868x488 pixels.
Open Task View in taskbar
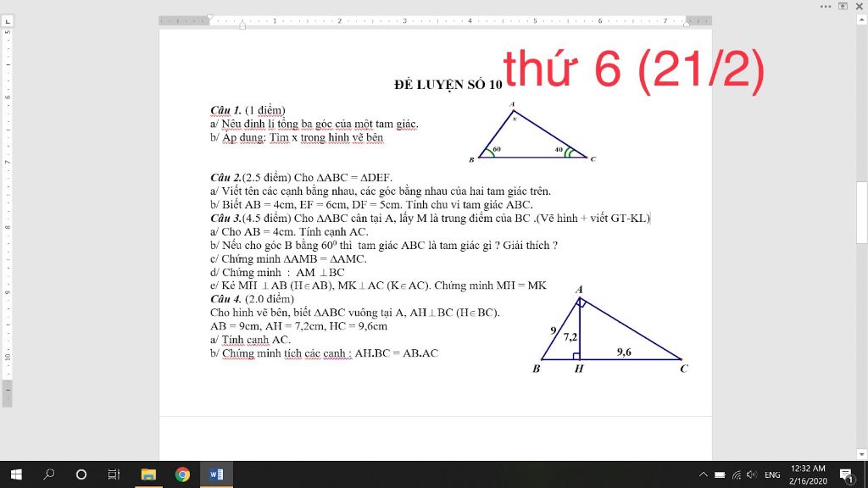[114, 474]
